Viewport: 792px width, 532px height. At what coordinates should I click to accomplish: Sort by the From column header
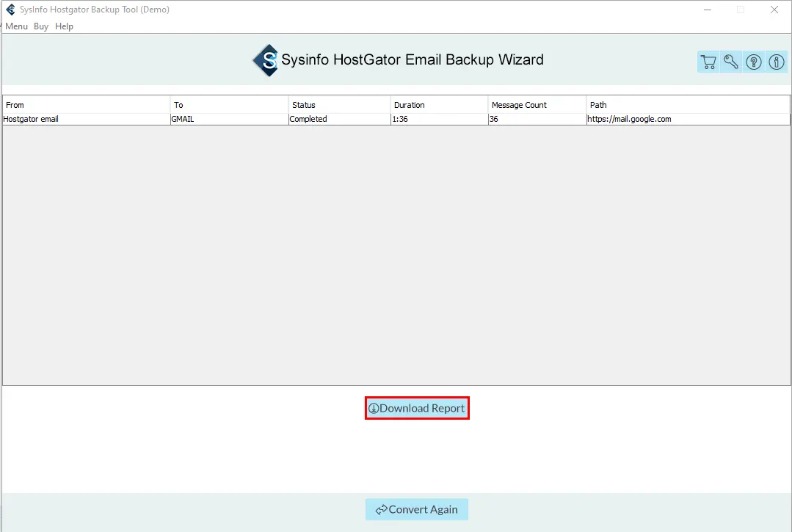87,105
